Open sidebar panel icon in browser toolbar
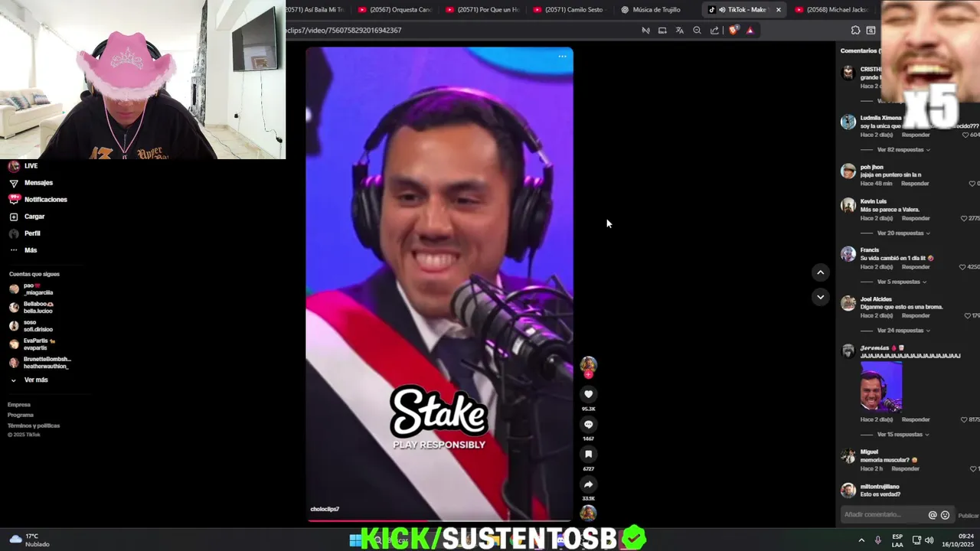Viewport: 980px width, 551px height. [x=871, y=31]
